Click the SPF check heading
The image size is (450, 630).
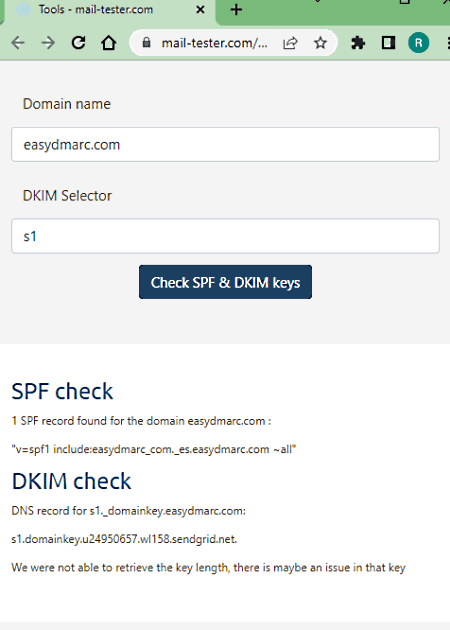pyautogui.click(x=62, y=391)
